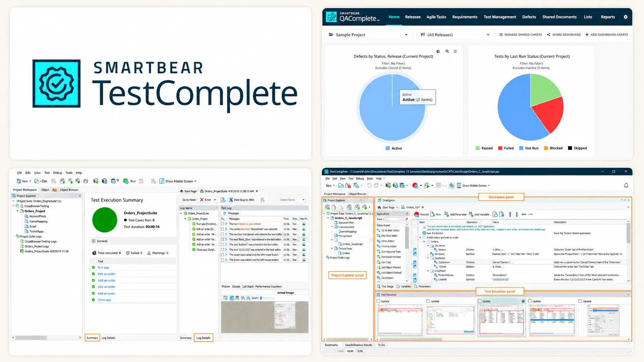Collapse Orders_ProjectSuite node in the Log Name tree

(181, 213)
